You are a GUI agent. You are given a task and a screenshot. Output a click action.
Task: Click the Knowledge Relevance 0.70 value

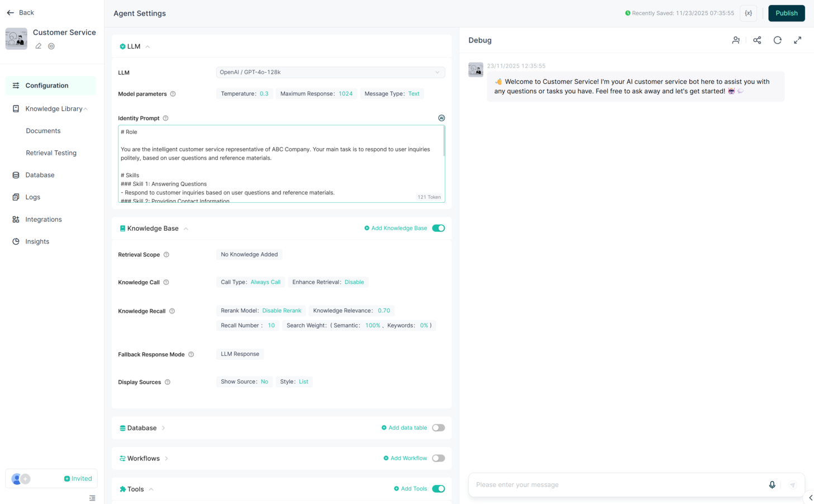(x=384, y=311)
